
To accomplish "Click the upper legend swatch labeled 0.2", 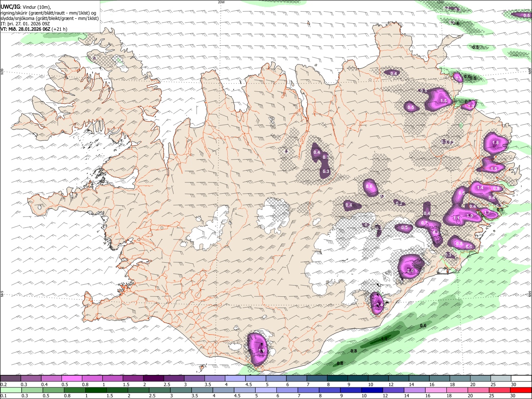I will click(10, 379).
